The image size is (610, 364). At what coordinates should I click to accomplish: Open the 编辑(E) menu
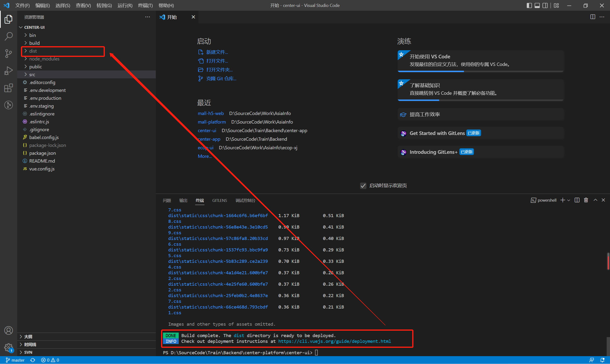click(x=42, y=5)
